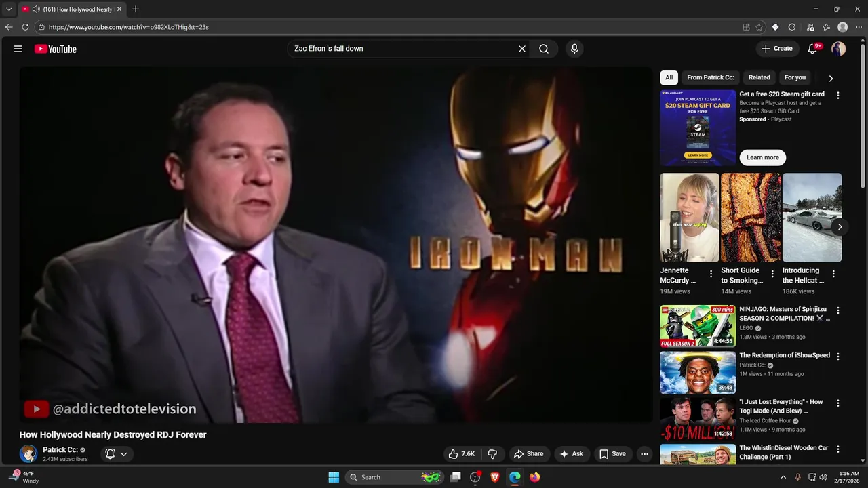Screen dimensions: 868x488
Task: Save video to a playlist
Action: tap(612, 454)
